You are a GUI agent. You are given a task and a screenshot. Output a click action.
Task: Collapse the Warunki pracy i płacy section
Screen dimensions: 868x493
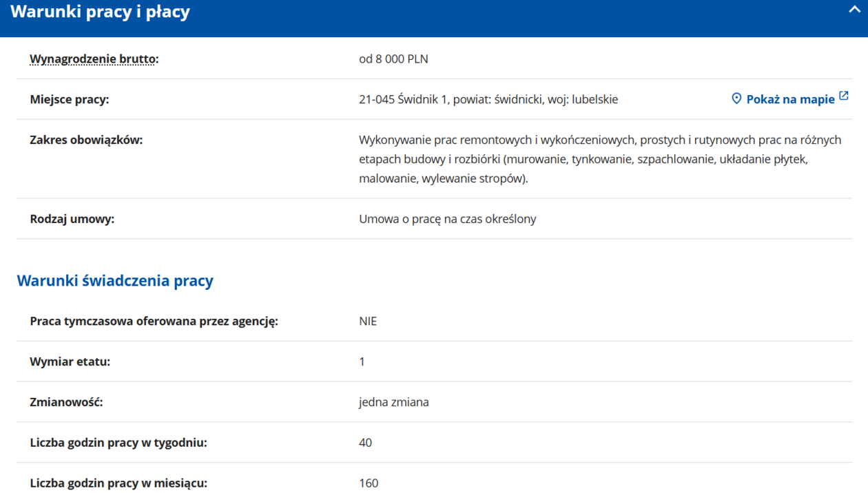854,10
